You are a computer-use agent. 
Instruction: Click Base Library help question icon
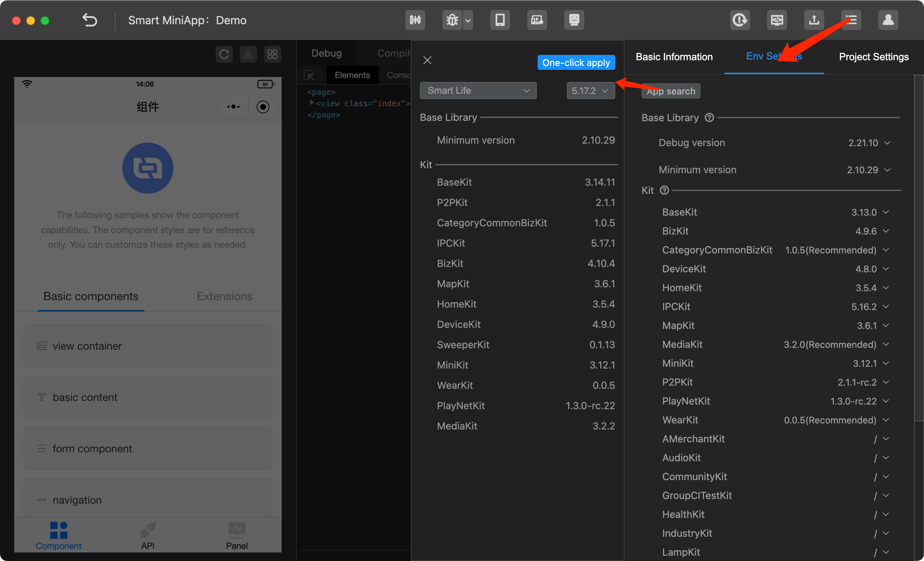[x=709, y=117]
